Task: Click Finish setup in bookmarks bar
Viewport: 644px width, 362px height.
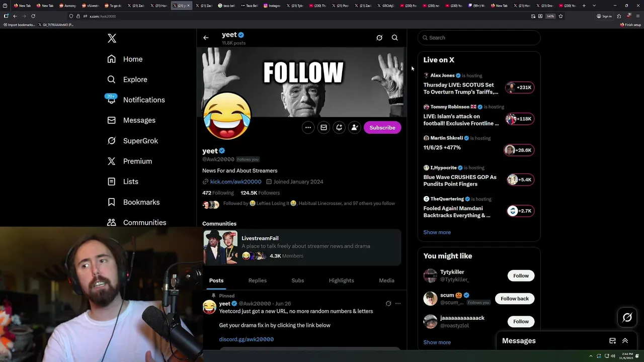Action: (631, 25)
